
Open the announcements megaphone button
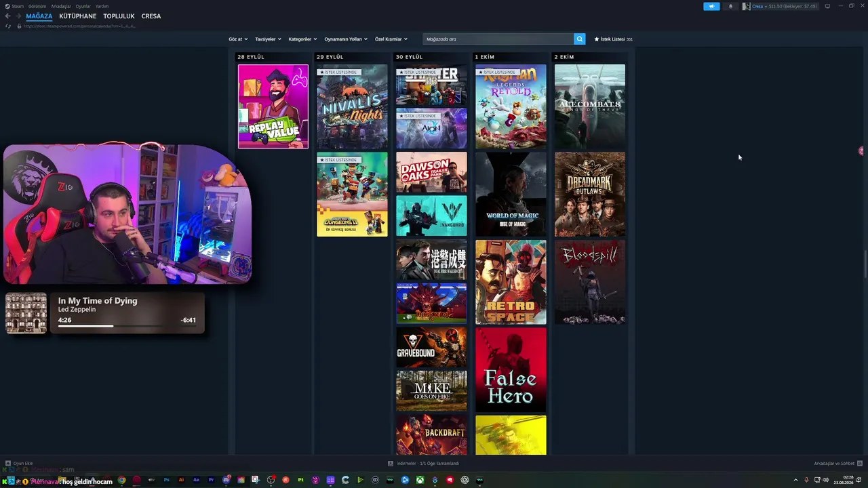click(x=711, y=6)
